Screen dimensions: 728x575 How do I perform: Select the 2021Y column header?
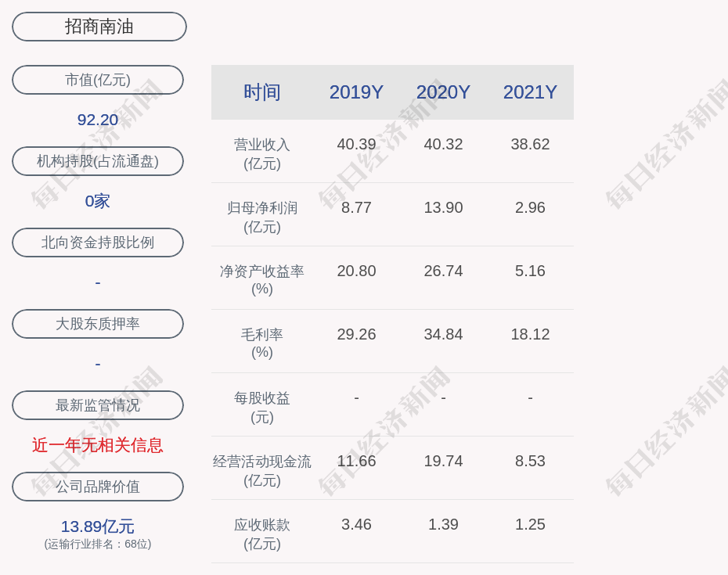[x=530, y=92]
